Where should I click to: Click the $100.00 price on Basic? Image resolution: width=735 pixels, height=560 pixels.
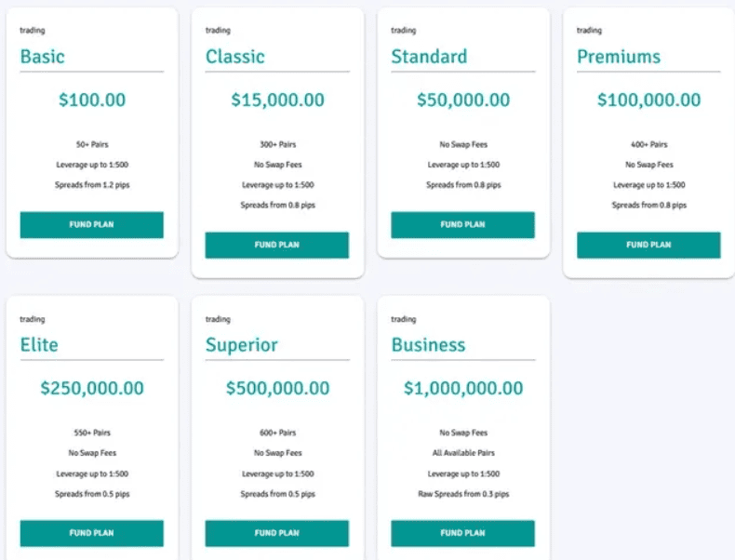point(91,100)
